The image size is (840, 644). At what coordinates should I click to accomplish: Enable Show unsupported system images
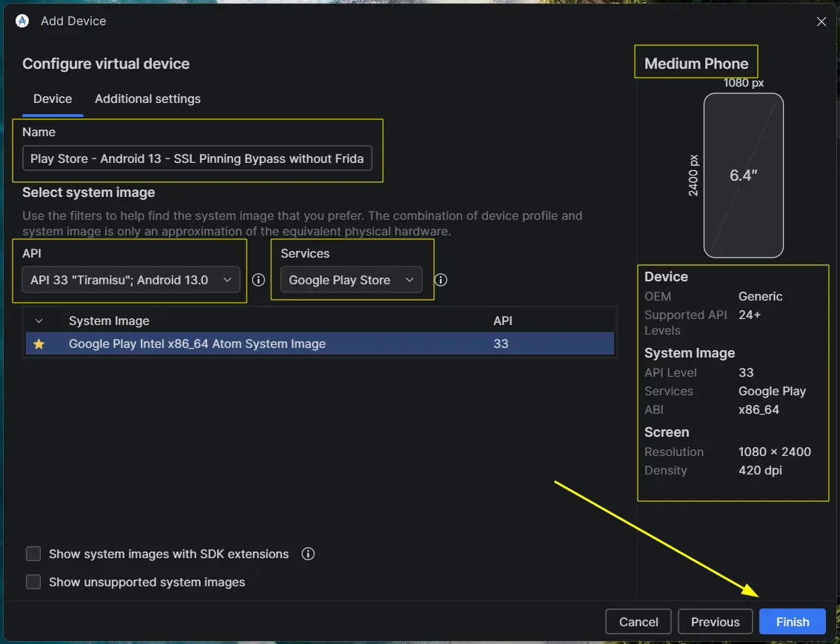[x=33, y=582]
